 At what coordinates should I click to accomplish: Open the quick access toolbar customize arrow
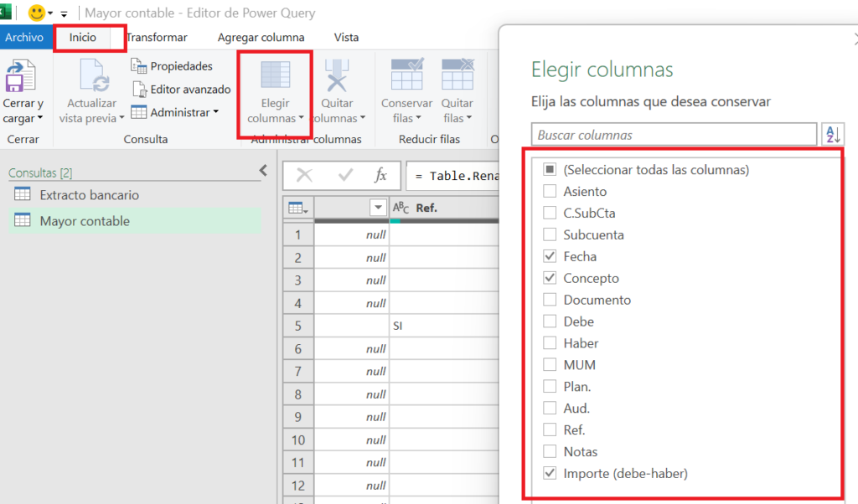(64, 14)
